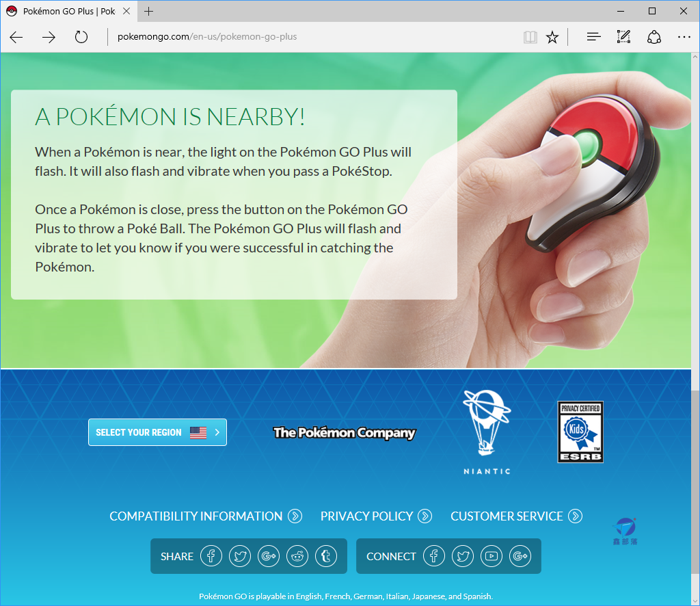The height and width of the screenshot is (606, 700).
Task: Open the More actions ellipsis menu
Action: pyautogui.click(x=684, y=37)
